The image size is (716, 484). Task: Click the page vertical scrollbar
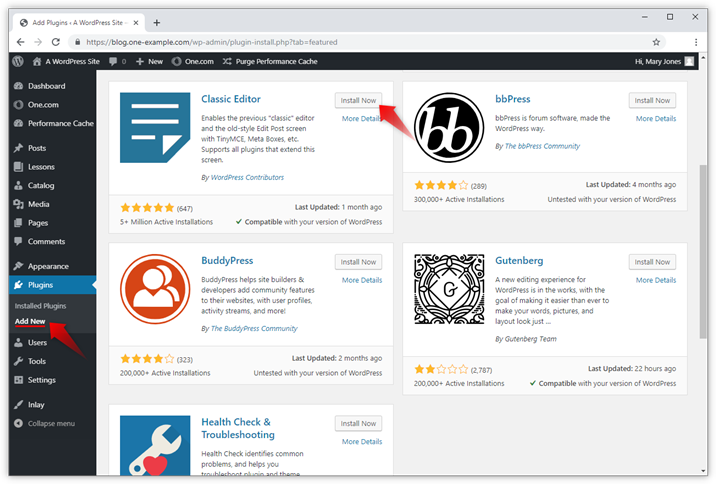coord(703,252)
